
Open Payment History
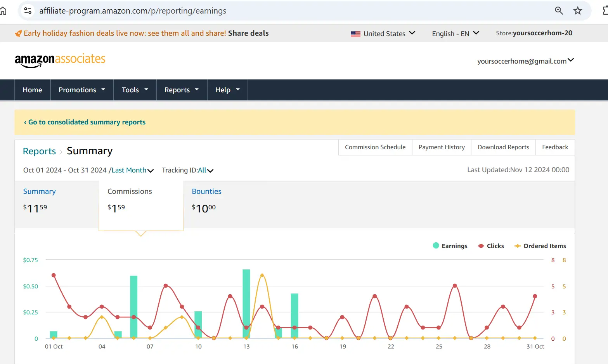click(442, 147)
